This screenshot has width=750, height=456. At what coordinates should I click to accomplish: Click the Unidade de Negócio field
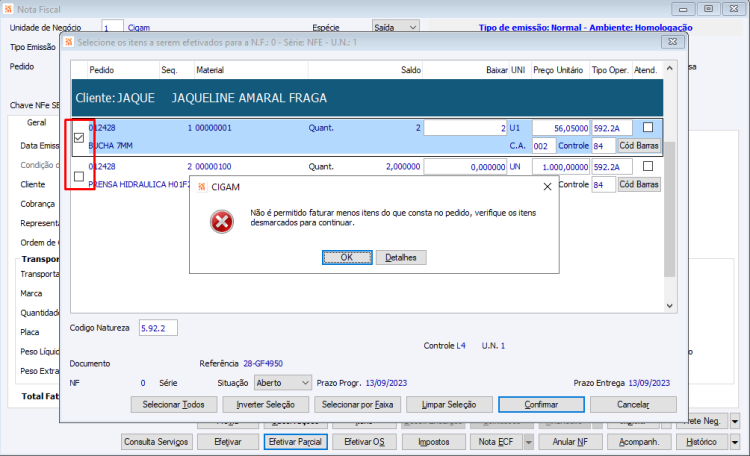click(x=112, y=28)
